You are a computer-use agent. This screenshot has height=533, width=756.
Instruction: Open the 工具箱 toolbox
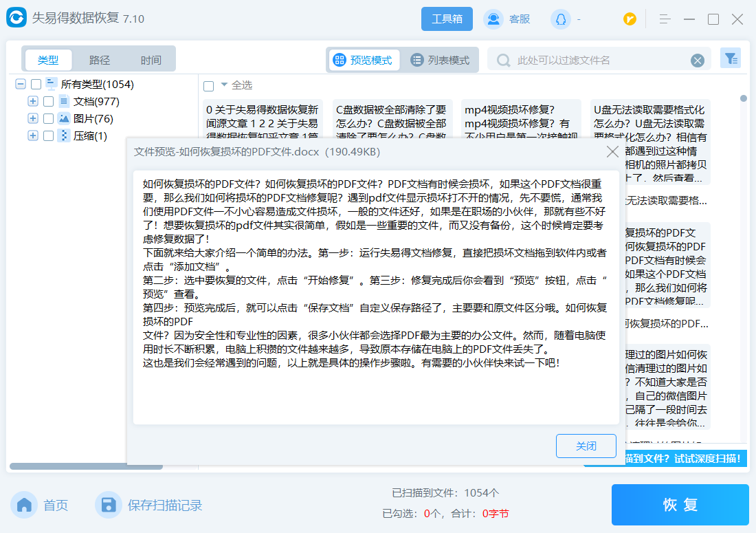[447, 19]
